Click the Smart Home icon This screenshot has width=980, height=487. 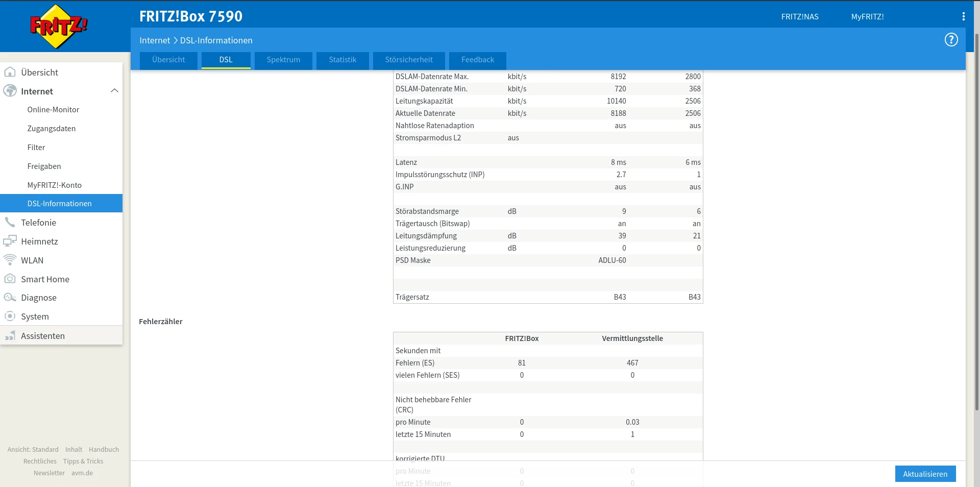(x=10, y=279)
